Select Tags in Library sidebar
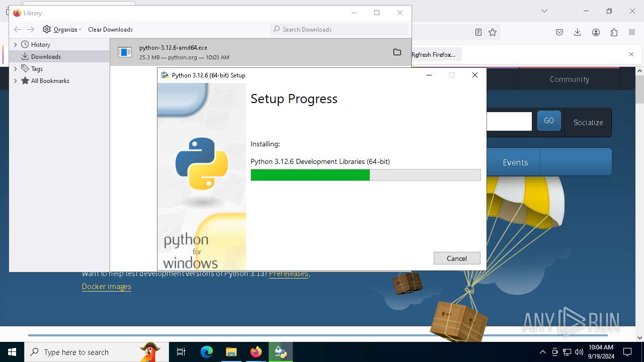Screen dimensions: 644x362 [x=37, y=68]
